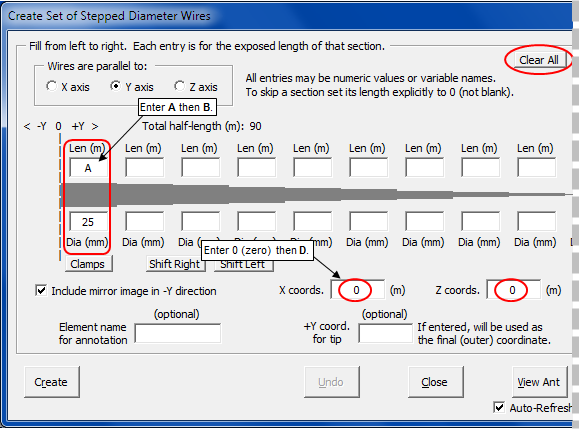
Task: Open the Clamps button
Action: click(x=88, y=264)
